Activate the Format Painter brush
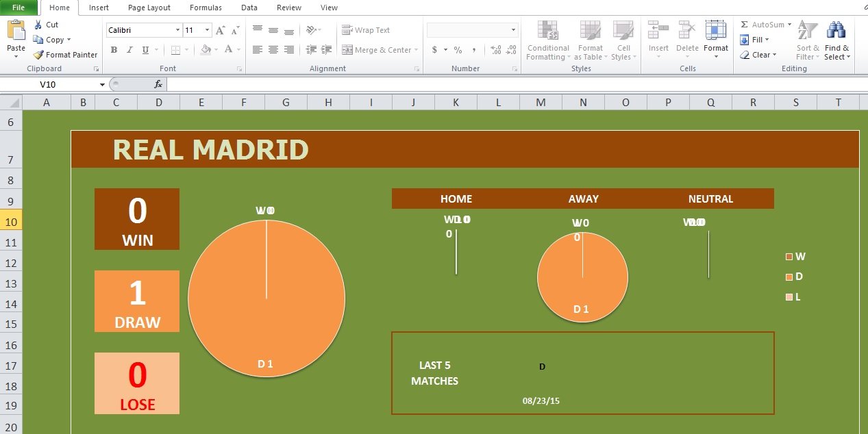Screen dimensions: 868x434 pyautogui.click(x=38, y=55)
